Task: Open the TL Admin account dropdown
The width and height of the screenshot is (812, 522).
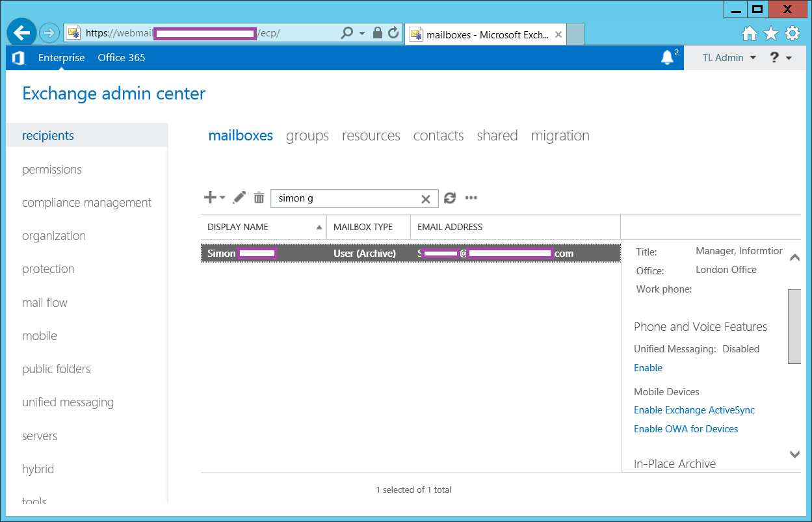Action: (729, 58)
